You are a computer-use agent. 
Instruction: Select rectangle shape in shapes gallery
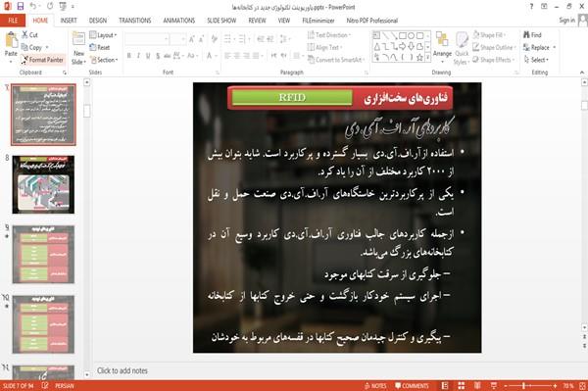coord(403,35)
